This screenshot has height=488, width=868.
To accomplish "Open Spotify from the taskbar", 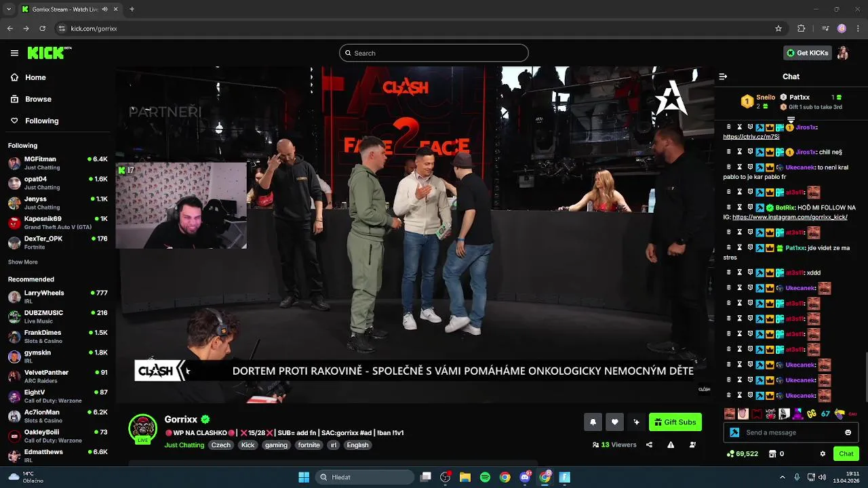I will [x=485, y=477].
